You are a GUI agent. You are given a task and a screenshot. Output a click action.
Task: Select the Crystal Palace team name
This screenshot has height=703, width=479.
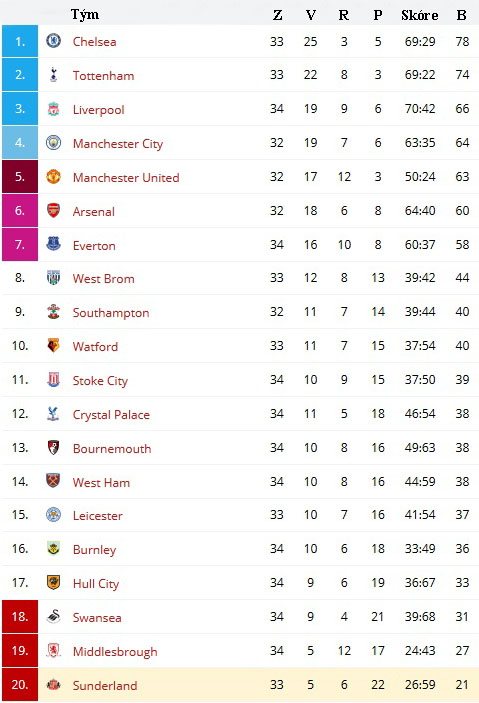[x=111, y=415]
